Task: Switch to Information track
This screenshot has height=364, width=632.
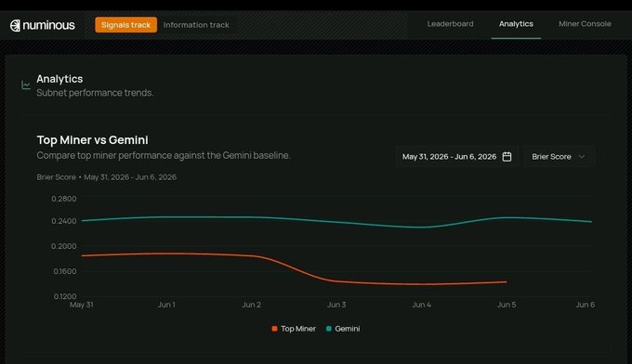Action: 196,25
